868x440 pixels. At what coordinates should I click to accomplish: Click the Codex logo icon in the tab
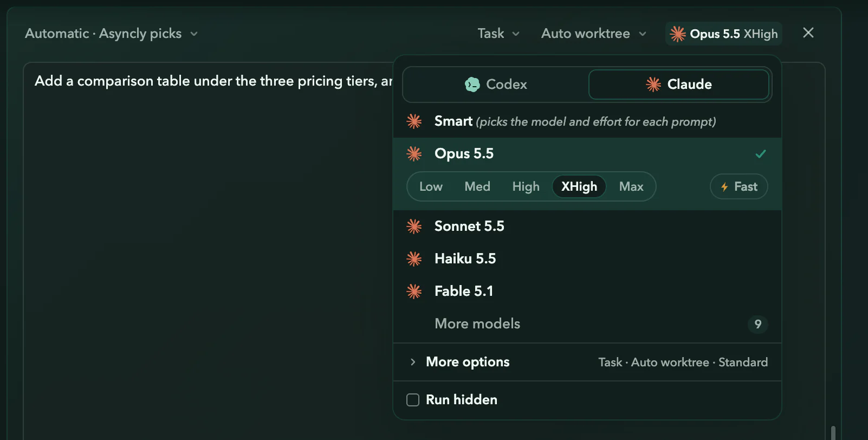[472, 85]
